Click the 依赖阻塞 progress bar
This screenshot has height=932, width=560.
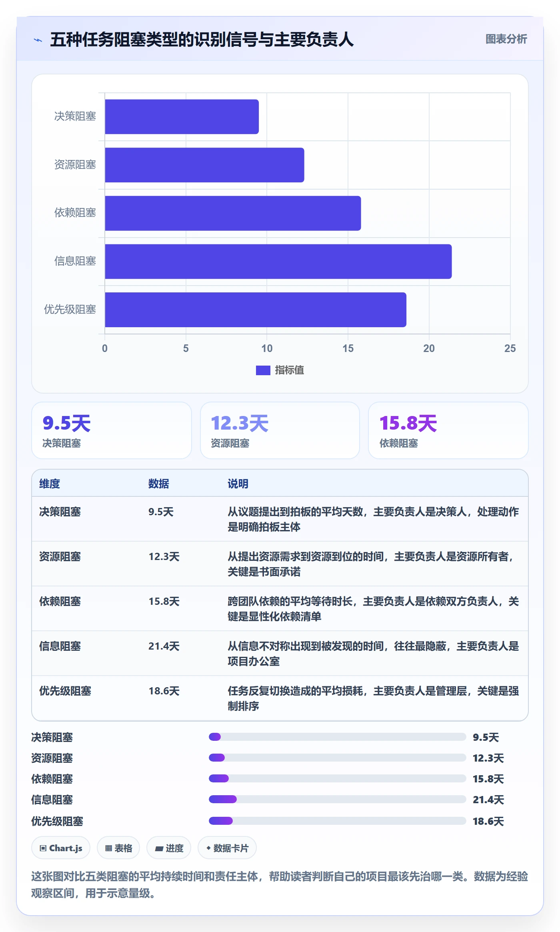pyautogui.click(x=337, y=778)
